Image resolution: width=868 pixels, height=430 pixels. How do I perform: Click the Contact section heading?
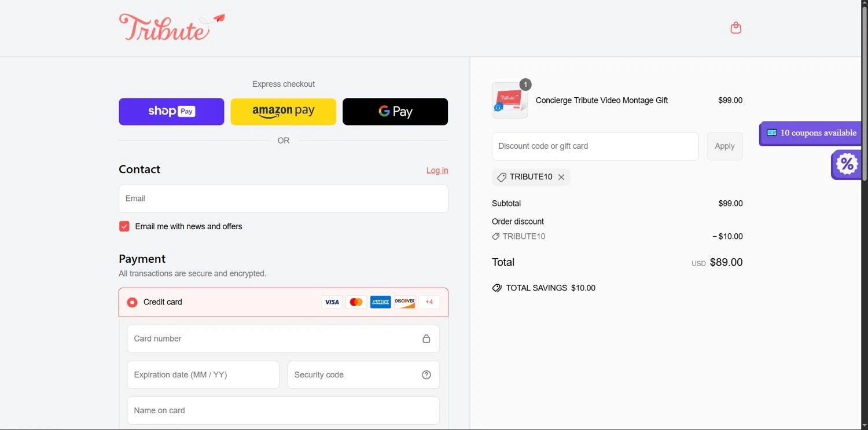click(139, 170)
